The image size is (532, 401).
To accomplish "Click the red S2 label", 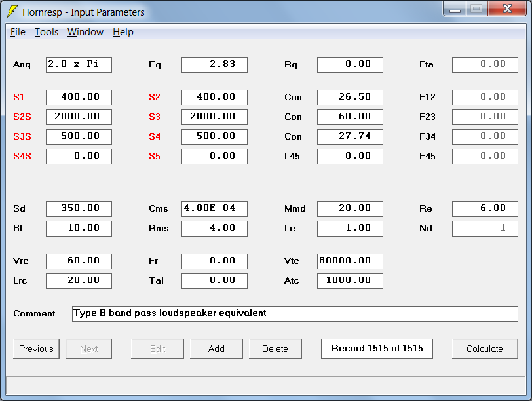I will [155, 98].
